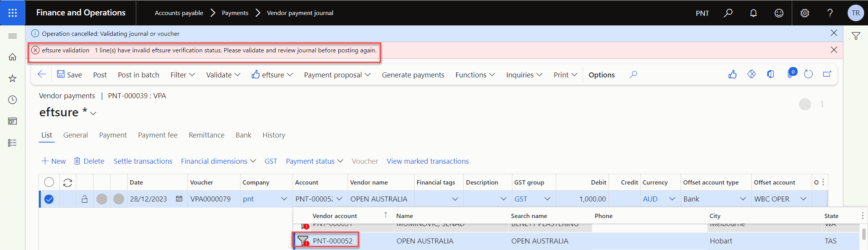The width and height of the screenshot is (868, 250).
Task: Click Generate payments
Action: click(413, 75)
